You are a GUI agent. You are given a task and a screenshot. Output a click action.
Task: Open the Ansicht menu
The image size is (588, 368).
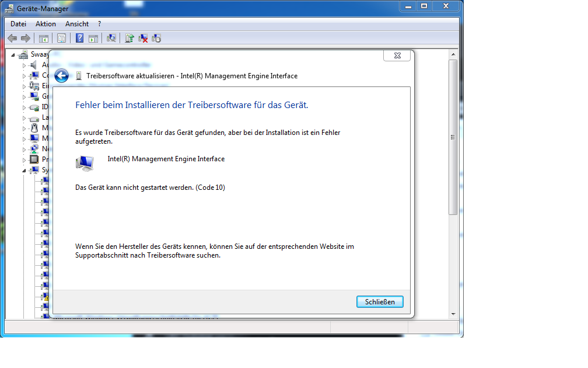(x=77, y=24)
